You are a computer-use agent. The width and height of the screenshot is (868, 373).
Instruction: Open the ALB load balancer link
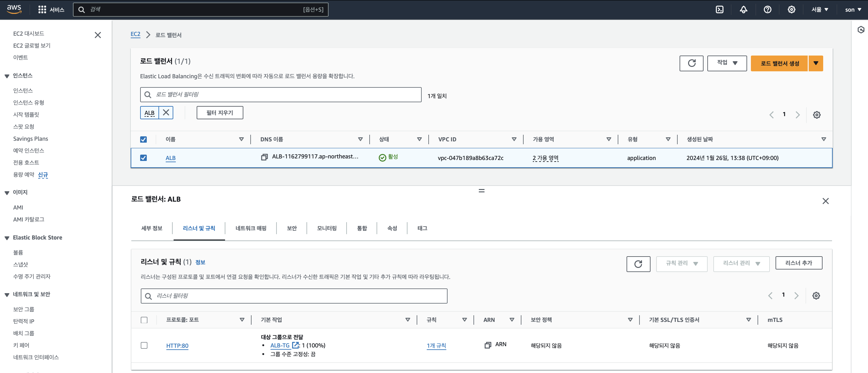170,158
